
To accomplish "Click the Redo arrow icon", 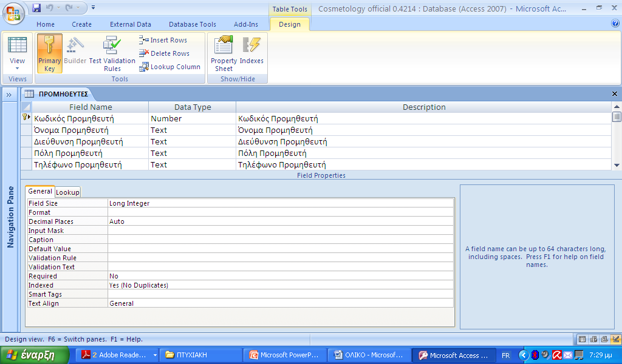I will click(x=69, y=7).
